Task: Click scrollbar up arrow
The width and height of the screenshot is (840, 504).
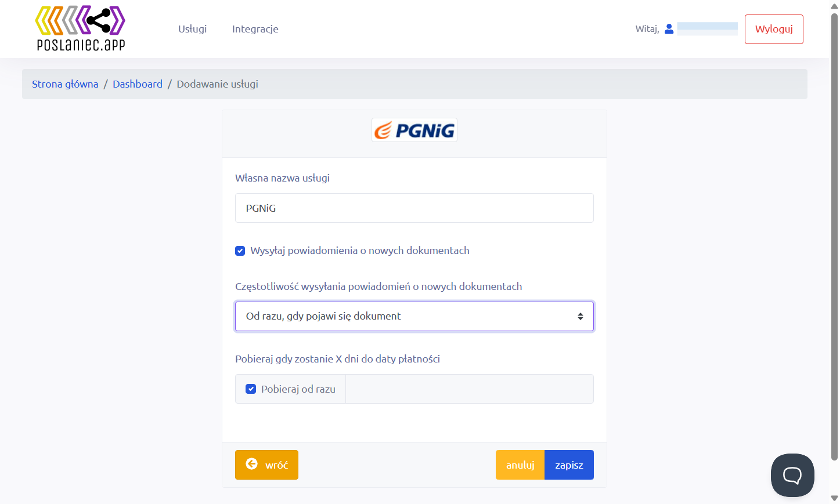Action: coord(834,6)
